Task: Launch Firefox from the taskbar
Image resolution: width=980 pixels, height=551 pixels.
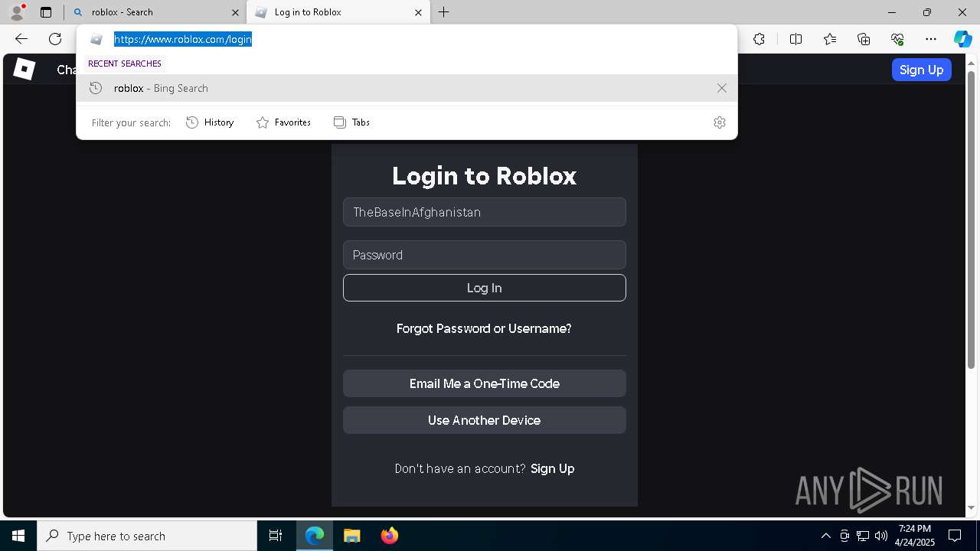Action: click(389, 536)
